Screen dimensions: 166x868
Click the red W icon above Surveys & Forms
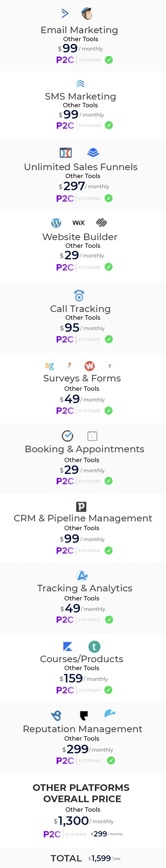[x=89, y=366]
